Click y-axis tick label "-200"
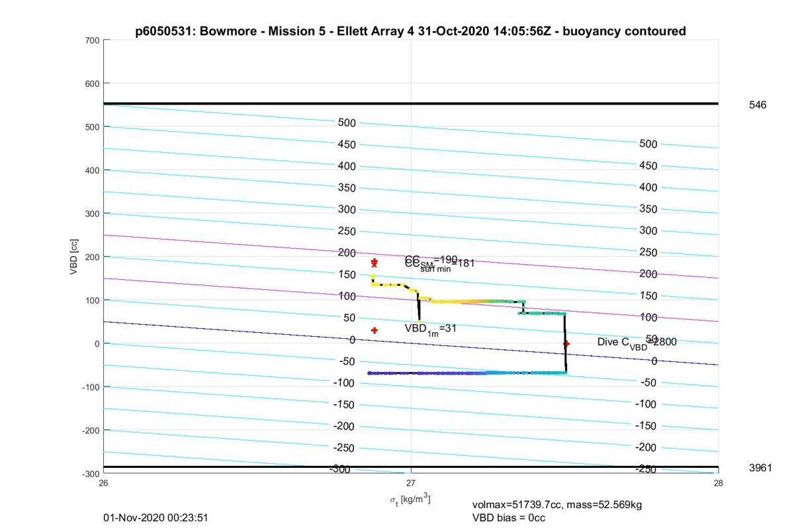Screen dimensions: 794x532 (91, 430)
